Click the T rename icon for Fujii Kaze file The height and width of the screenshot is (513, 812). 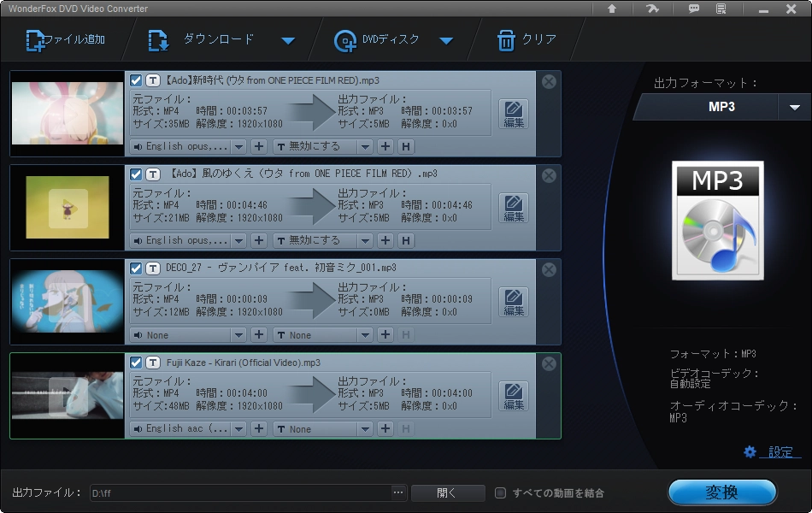pos(153,363)
